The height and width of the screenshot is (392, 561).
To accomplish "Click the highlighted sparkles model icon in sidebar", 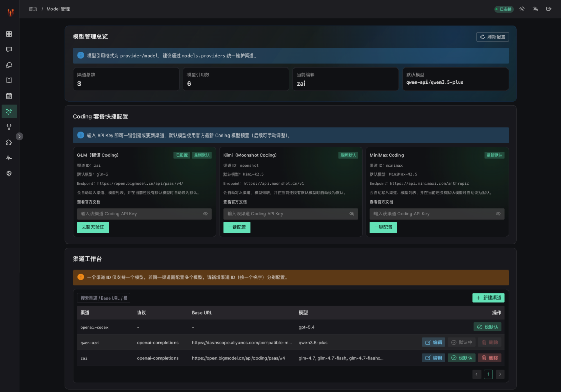I will [8, 111].
